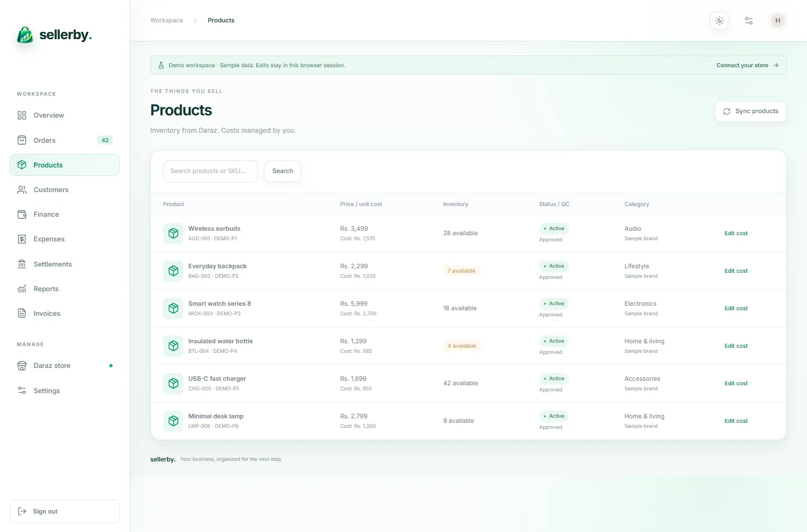Click the 'Electronics' category cell
Viewport: 807px width, 532px height.
point(641,304)
